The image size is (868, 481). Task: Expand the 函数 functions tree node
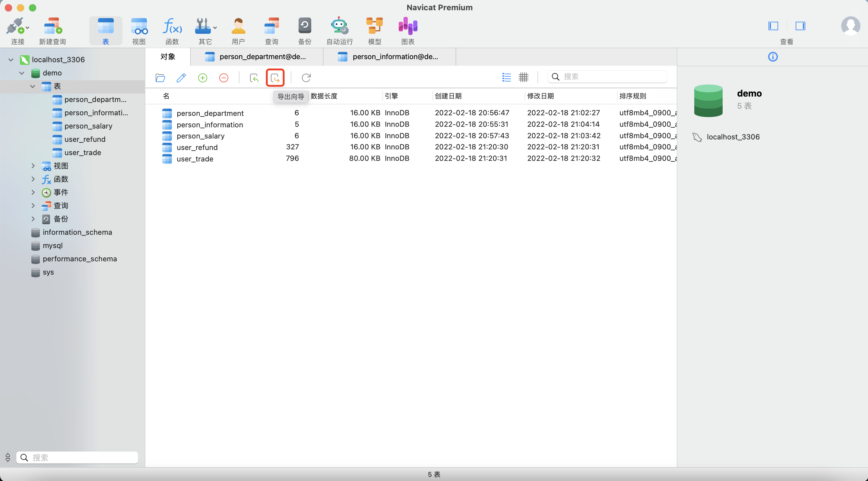click(33, 179)
